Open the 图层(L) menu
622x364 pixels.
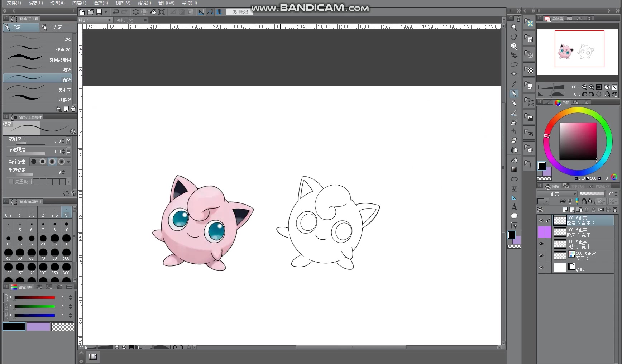(x=79, y=3)
